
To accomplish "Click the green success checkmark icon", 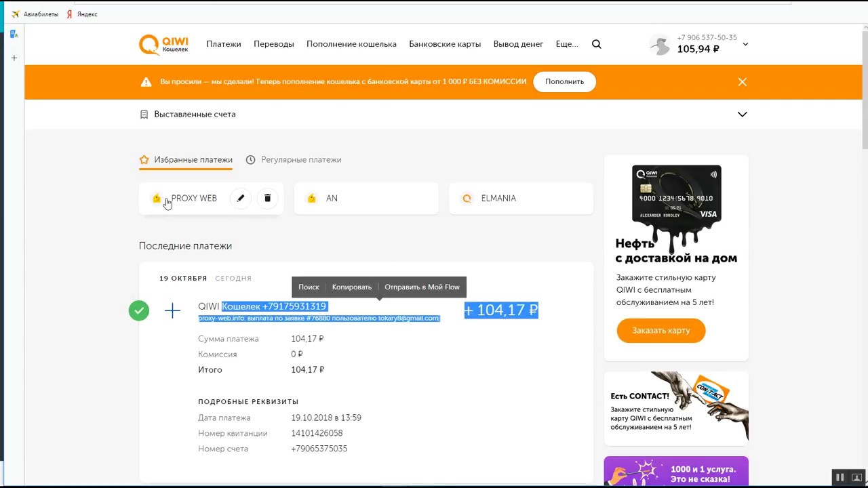I will point(139,310).
